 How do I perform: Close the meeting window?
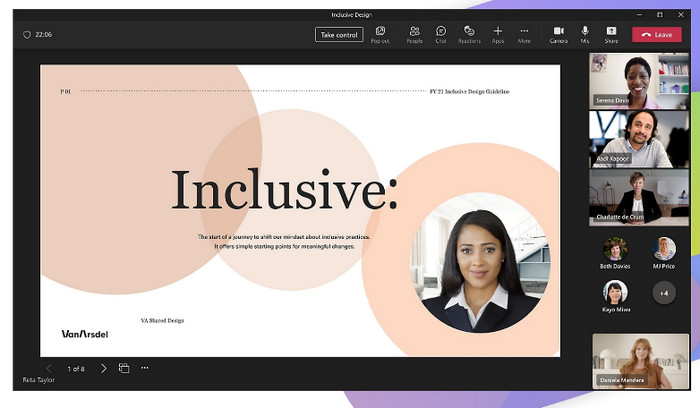tap(681, 15)
